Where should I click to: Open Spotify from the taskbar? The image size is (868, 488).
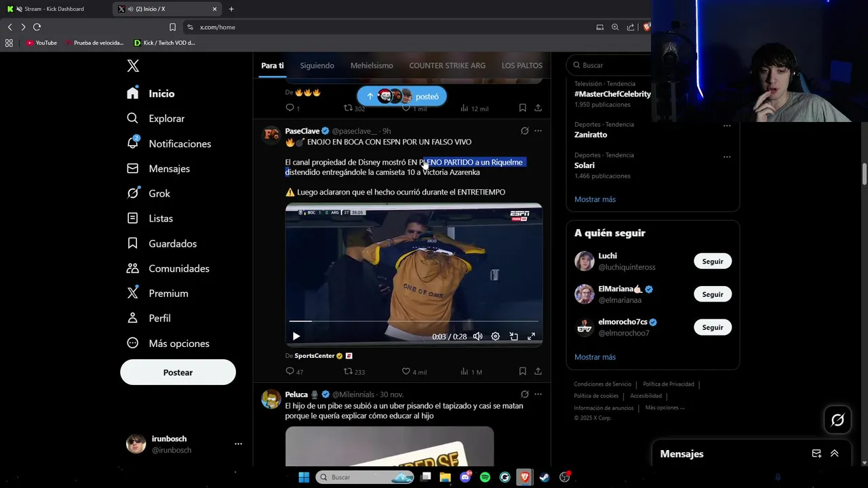(485, 477)
